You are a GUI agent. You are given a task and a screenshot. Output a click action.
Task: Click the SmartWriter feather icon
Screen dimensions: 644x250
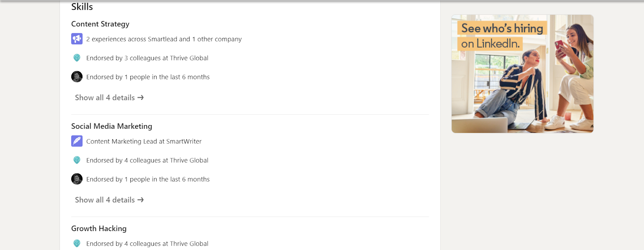point(77,141)
